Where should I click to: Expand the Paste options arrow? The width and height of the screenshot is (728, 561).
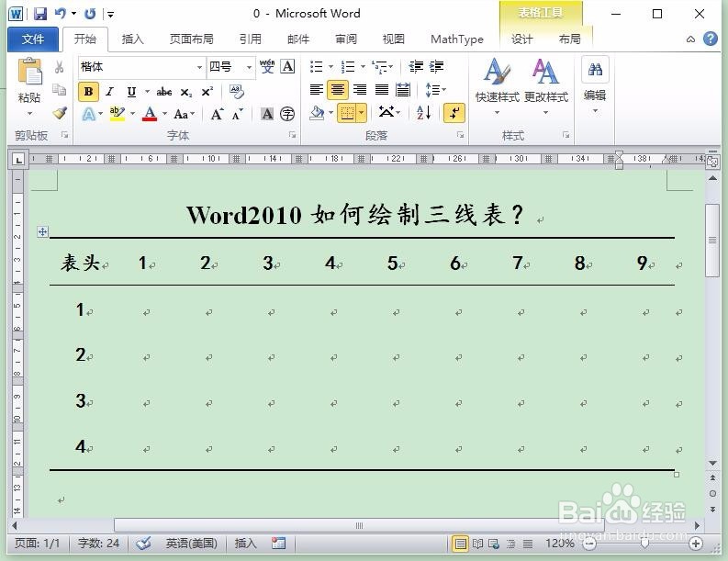(x=29, y=114)
